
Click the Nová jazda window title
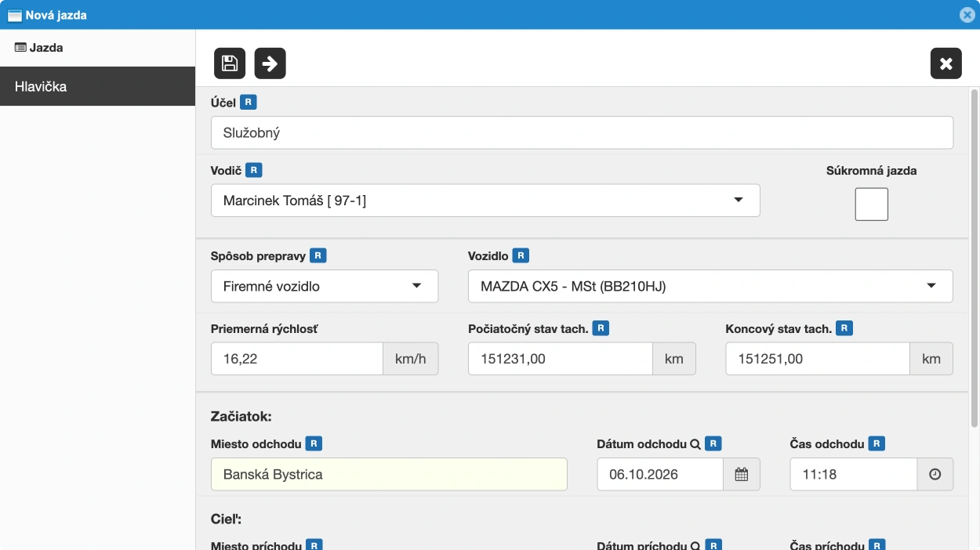[x=56, y=15]
